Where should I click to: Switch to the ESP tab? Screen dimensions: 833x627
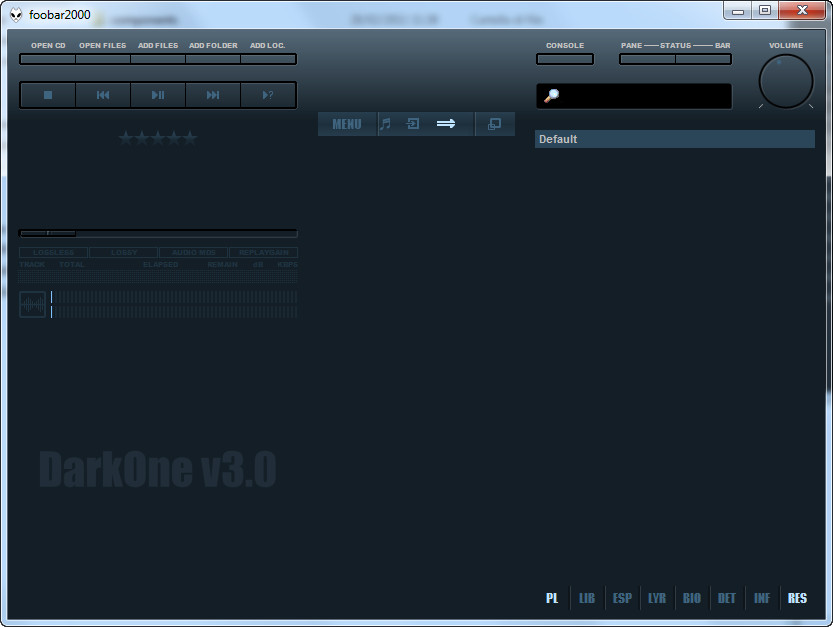622,598
